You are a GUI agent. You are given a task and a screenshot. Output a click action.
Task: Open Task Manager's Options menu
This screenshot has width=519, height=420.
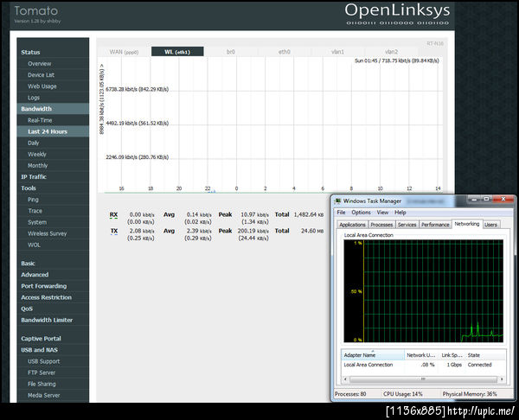[361, 212]
